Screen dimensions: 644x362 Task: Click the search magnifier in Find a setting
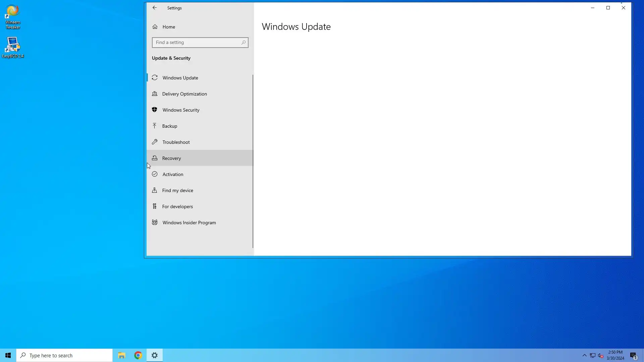(244, 43)
